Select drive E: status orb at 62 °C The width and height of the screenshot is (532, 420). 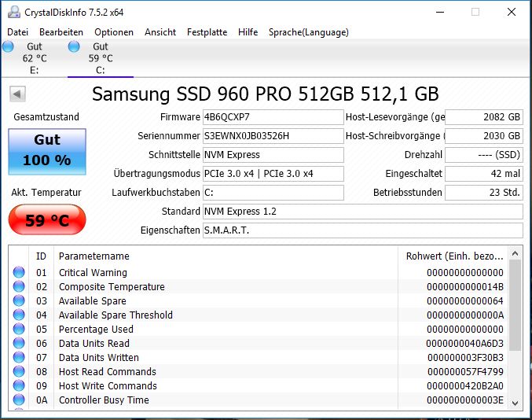tap(8, 46)
